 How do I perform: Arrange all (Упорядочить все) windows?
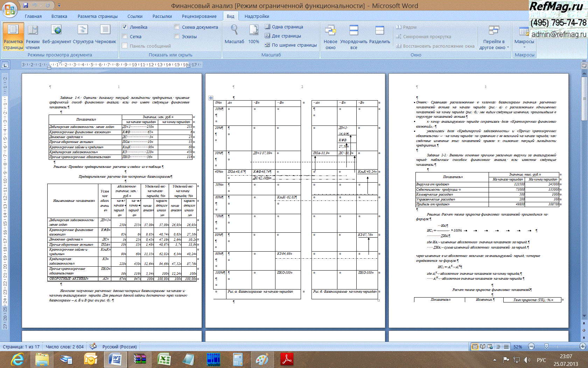click(354, 37)
